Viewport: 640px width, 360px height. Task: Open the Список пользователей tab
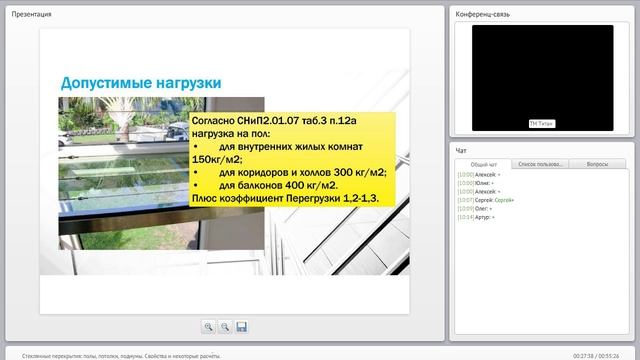click(x=540, y=164)
